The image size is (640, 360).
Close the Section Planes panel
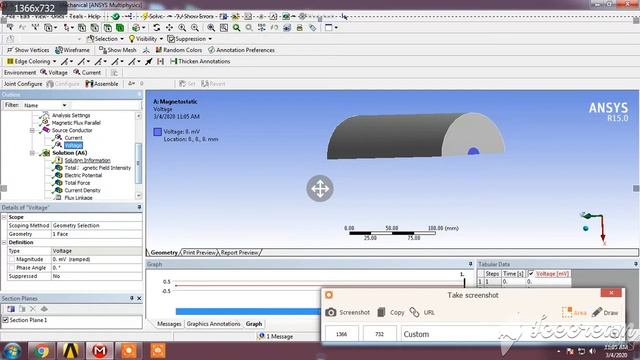(139, 298)
